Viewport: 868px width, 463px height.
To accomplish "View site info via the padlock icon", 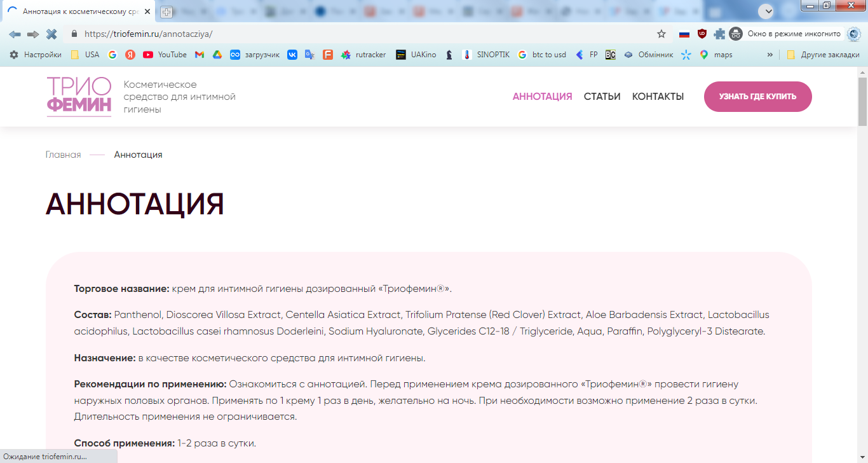I will coord(74,34).
